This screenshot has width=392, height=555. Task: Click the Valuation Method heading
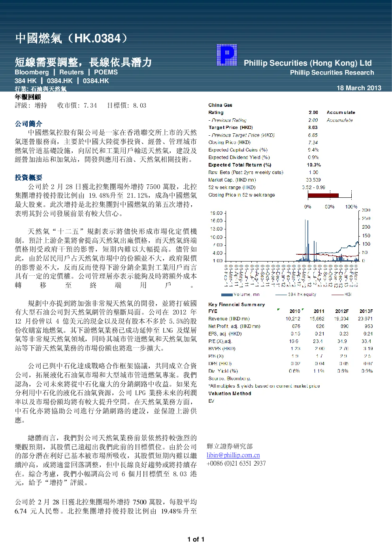(x=230, y=394)
